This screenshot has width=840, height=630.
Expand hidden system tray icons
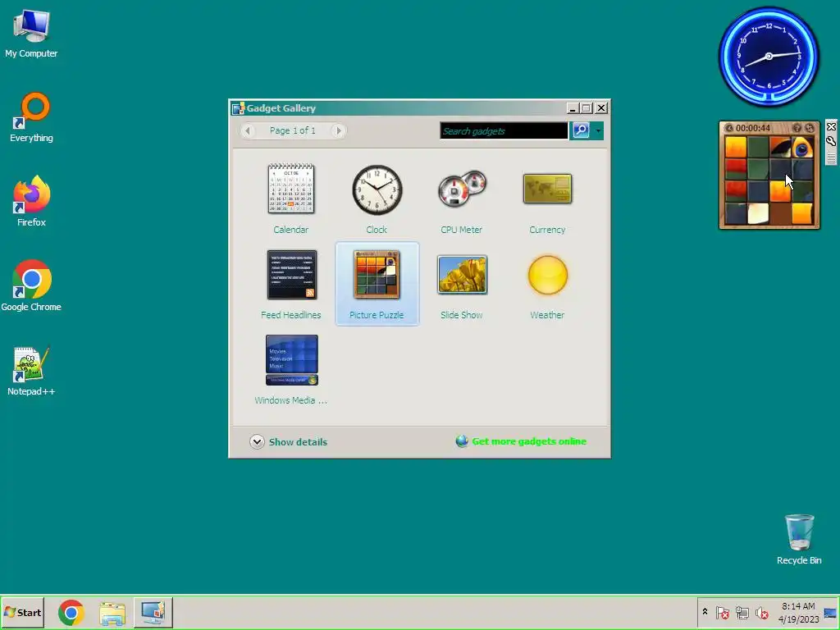[705, 612]
